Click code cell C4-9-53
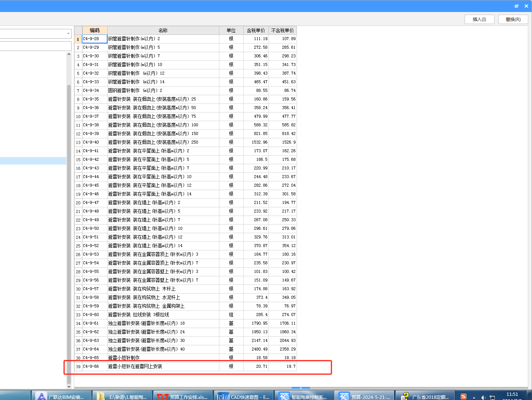This screenshot has width=532, height=400. pos(95,254)
